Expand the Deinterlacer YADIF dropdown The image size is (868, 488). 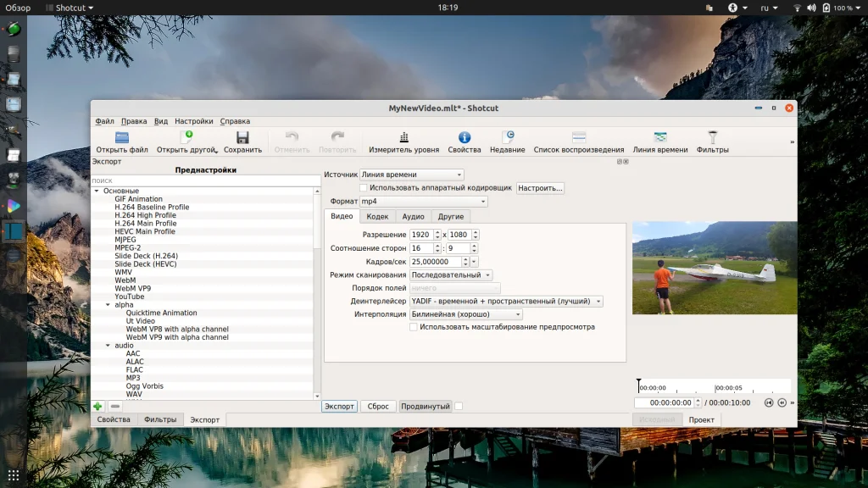[506, 301]
